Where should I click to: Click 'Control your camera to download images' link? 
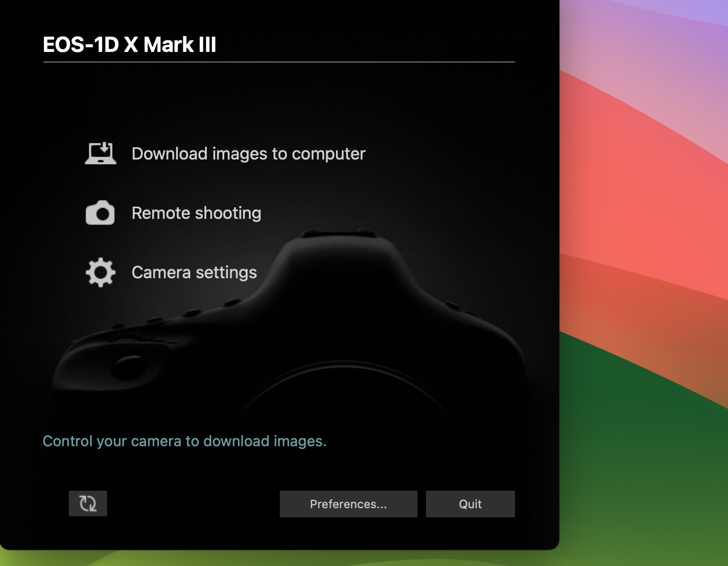click(x=184, y=441)
